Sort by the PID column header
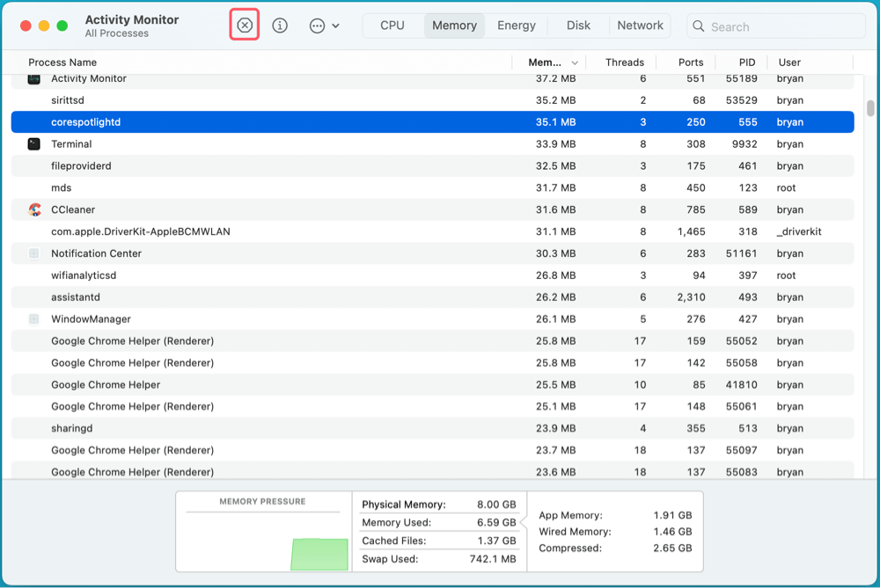The image size is (880, 588). [x=746, y=62]
